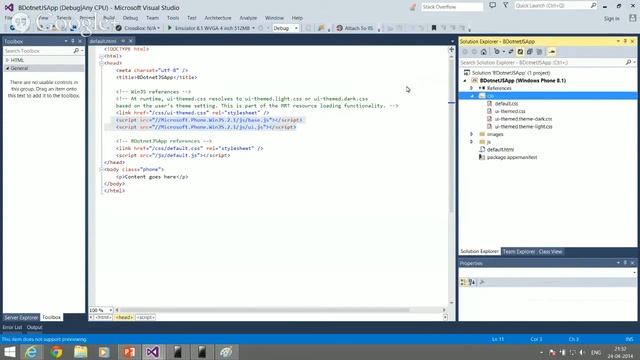
Task: Open the Output tab
Action: 34,327
